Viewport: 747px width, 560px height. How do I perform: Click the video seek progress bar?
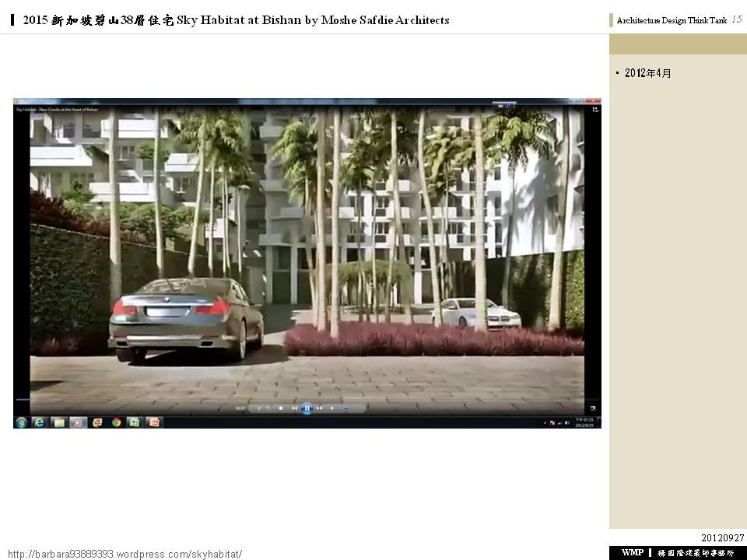point(307,400)
